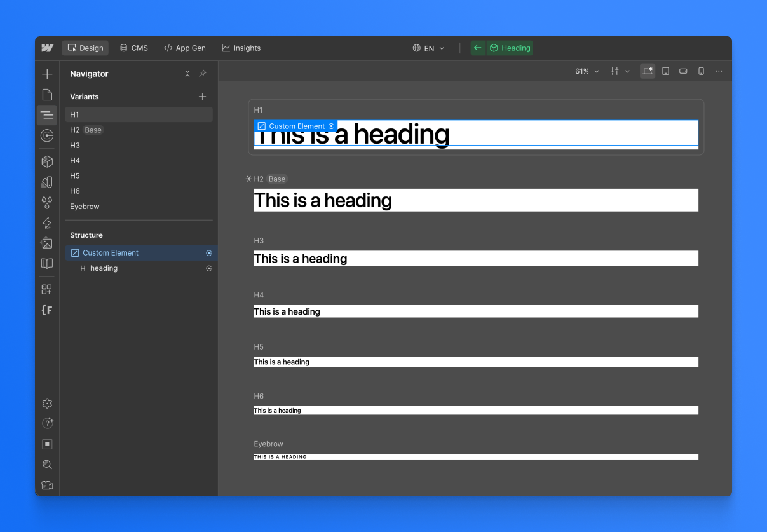Select the Eyebrow variant in Navigator

(x=139, y=207)
